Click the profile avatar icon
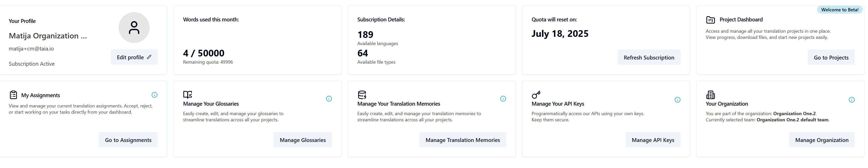The image size is (868, 168). [134, 28]
